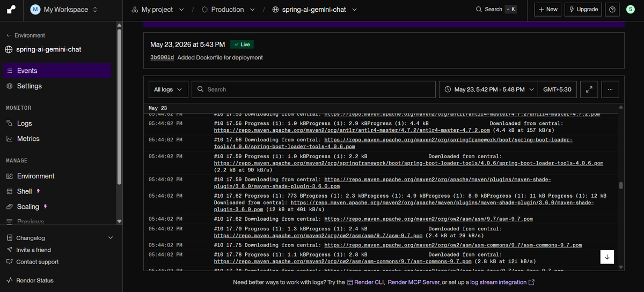
Task: Click the Live status badge
Action: [x=241, y=44]
